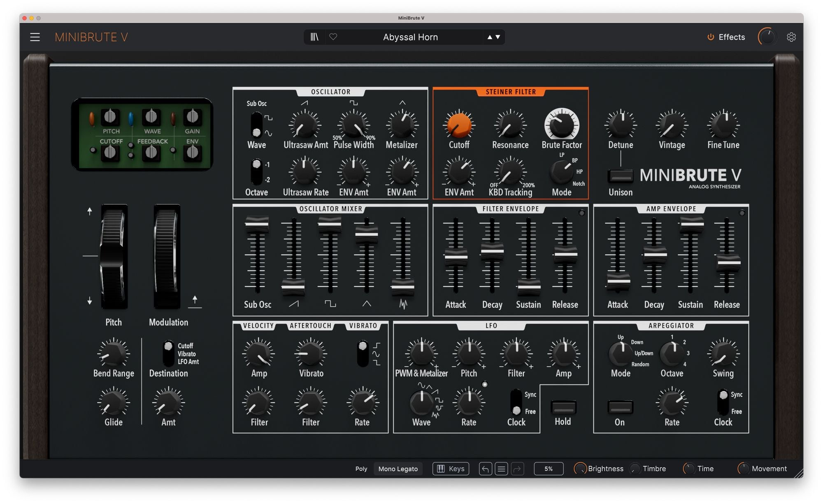Open the undo history list icon
This screenshot has height=504, width=823.
click(501, 469)
